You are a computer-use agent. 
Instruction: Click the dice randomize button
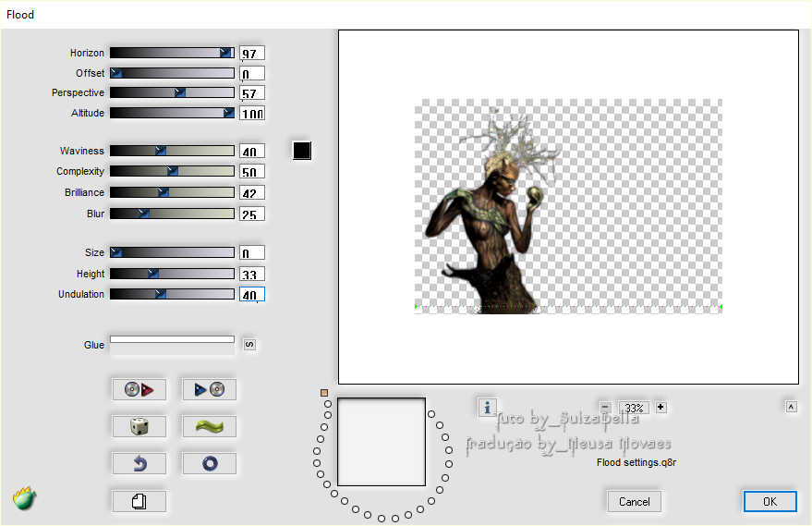(x=139, y=426)
